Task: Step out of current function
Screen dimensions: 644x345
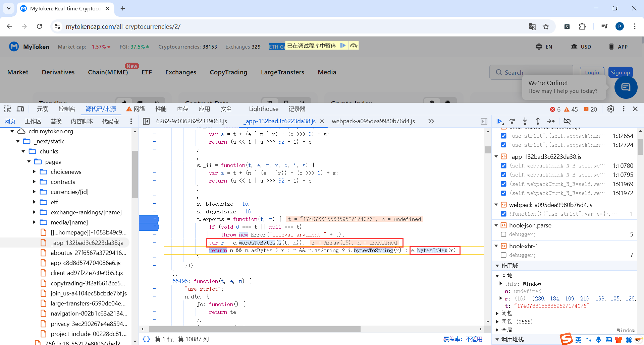Action: pos(538,121)
